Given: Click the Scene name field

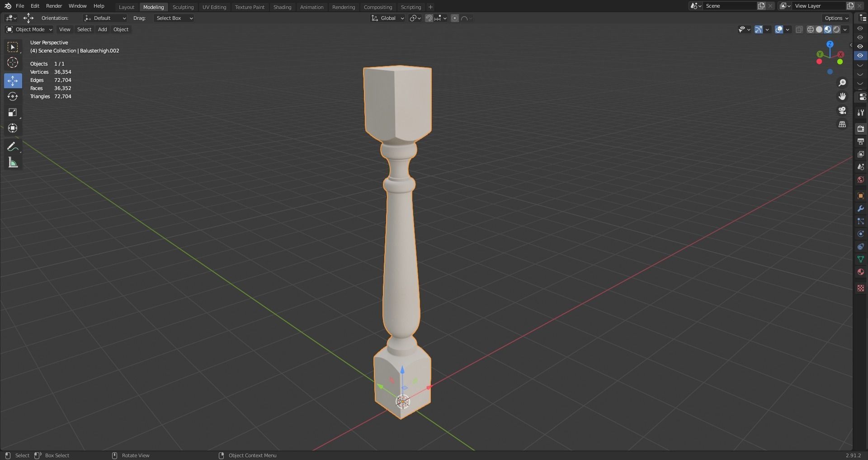Looking at the screenshot, I should [730, 6].
